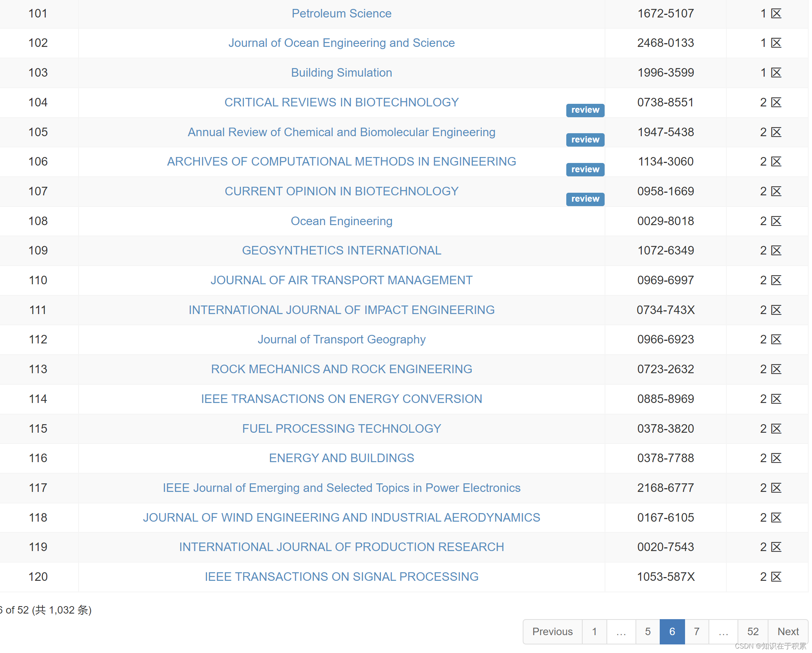Jump to page 1 in pagination
Viewport: 812px width, 653px height.
click(x=594, y=631)
